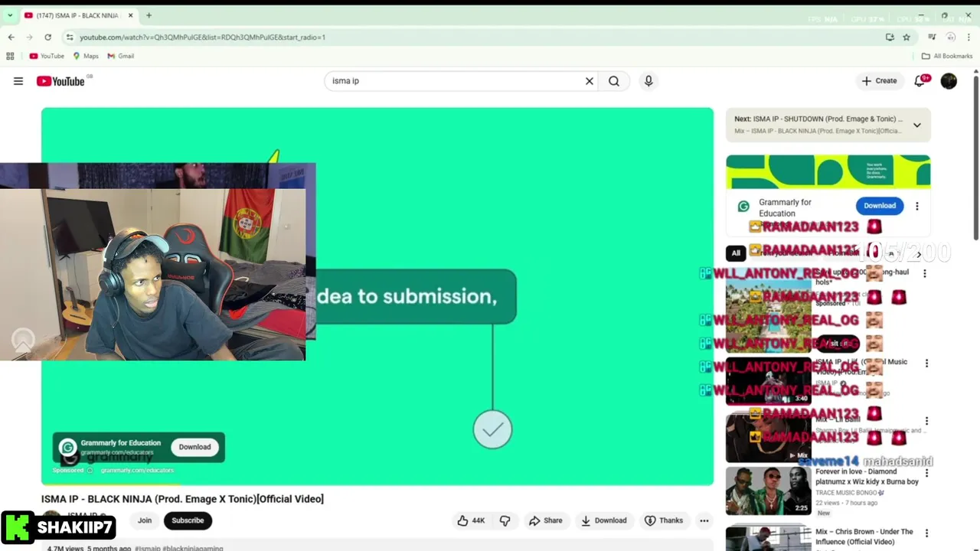Open the notifications bell
This screenshot has height=551, width=980.
point(920,81)
